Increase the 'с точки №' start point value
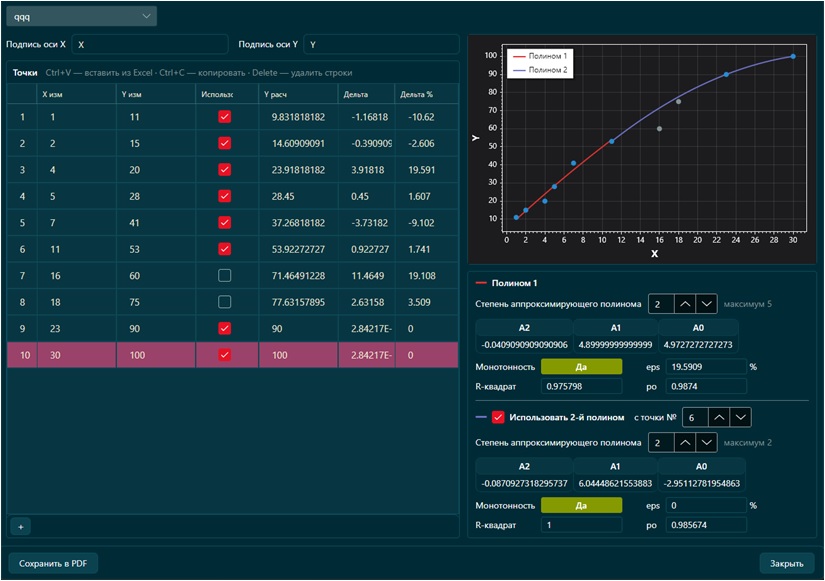The image size is (825, 581). (x=719, y=417)
